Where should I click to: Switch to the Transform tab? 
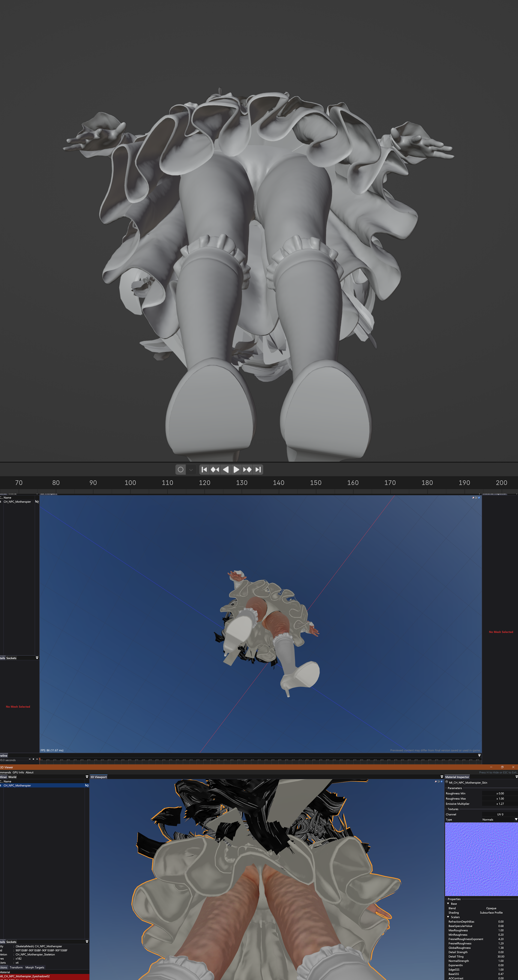(x=16, y=967)
